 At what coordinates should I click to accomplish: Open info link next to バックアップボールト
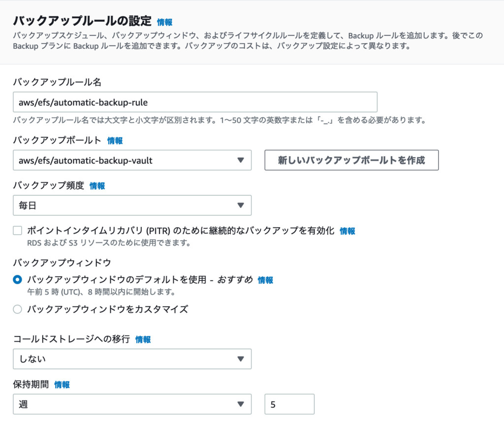pyautogui.click(x=115, y=141)
